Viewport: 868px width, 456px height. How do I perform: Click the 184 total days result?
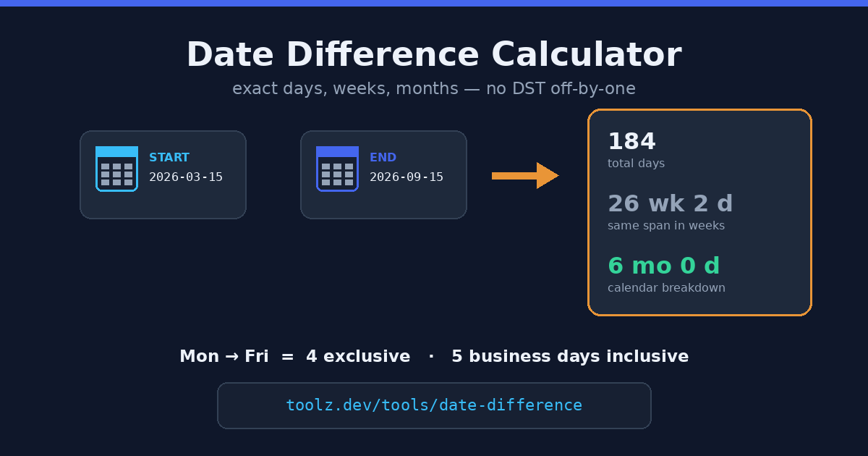point(631,142)
